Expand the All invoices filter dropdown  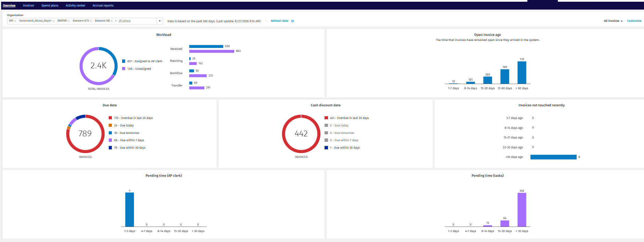pos(613,21)
